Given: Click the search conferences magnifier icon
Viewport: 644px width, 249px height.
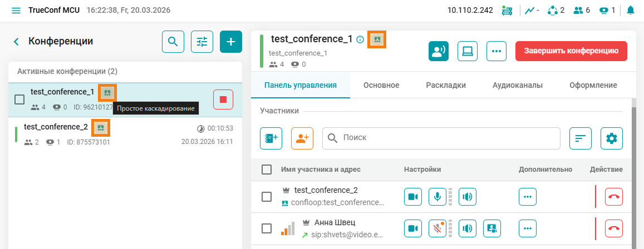Looking at the screenshot, I should [x=173, y=42].
